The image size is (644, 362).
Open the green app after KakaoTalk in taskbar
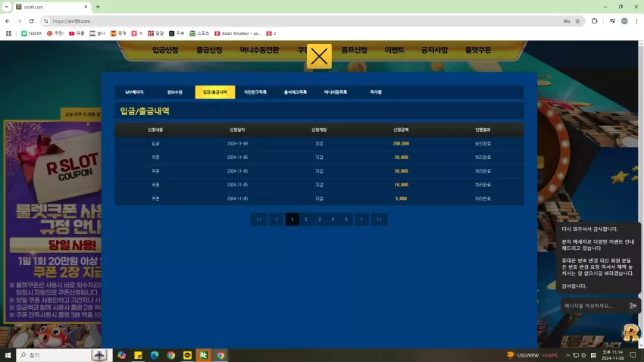[x=204, y=355]
